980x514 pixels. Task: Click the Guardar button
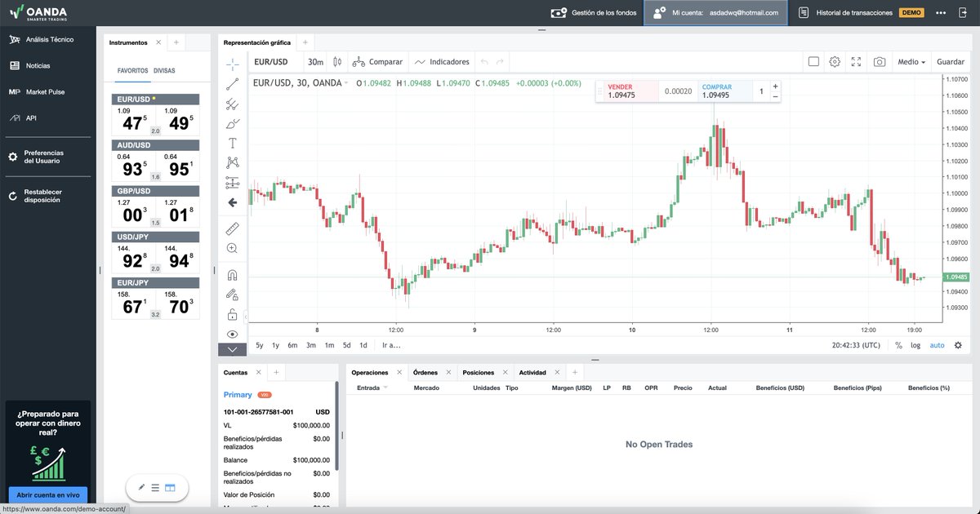[x=951, y=62]
